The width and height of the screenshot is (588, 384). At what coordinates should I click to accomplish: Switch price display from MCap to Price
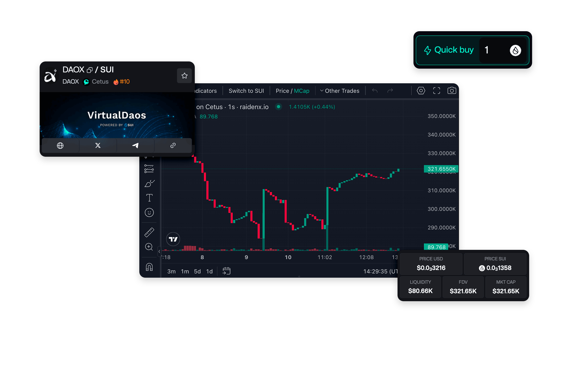pos(282,90)
